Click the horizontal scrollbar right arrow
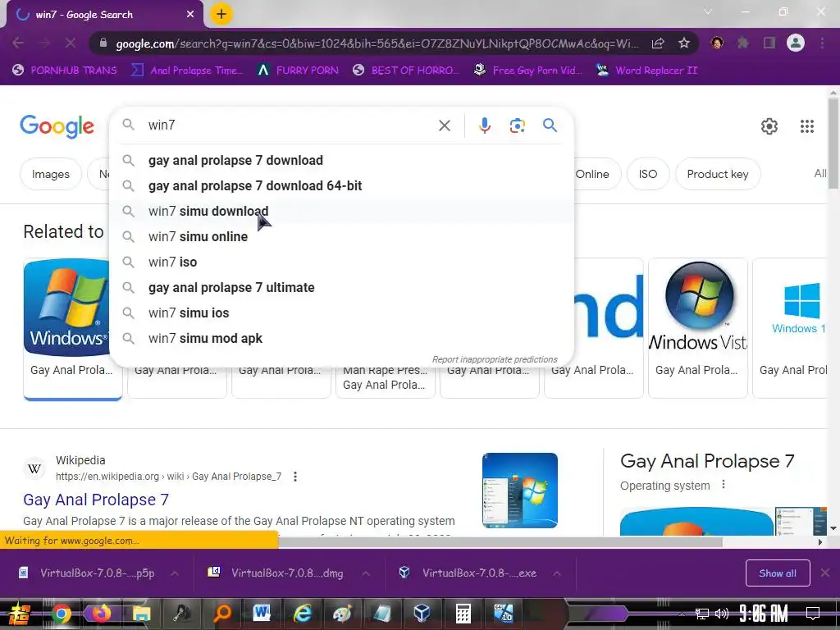The image size is (840, 630). (820, 542)
